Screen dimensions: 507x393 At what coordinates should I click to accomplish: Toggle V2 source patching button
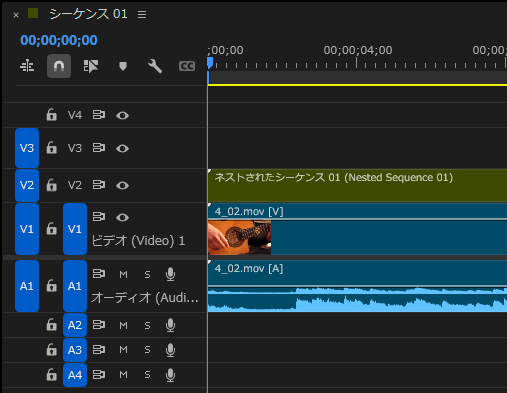[27, 185]
